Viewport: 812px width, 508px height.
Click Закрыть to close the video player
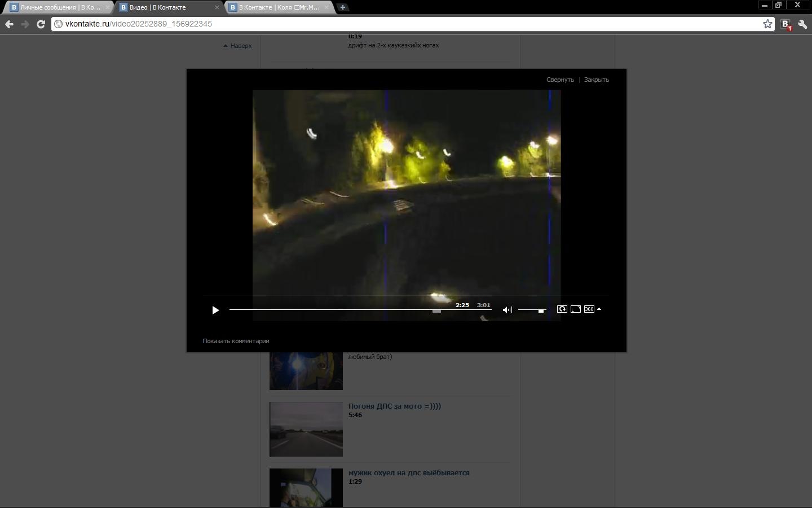coord(596,80)
